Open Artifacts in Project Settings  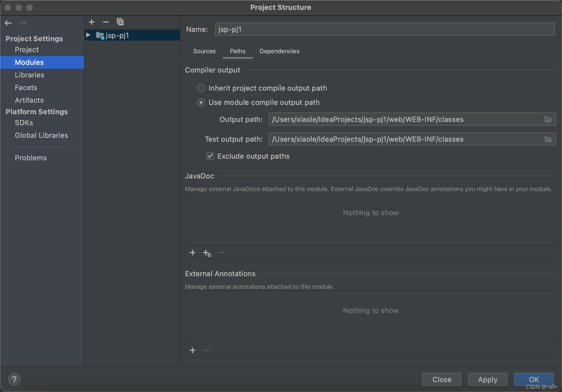29,100
